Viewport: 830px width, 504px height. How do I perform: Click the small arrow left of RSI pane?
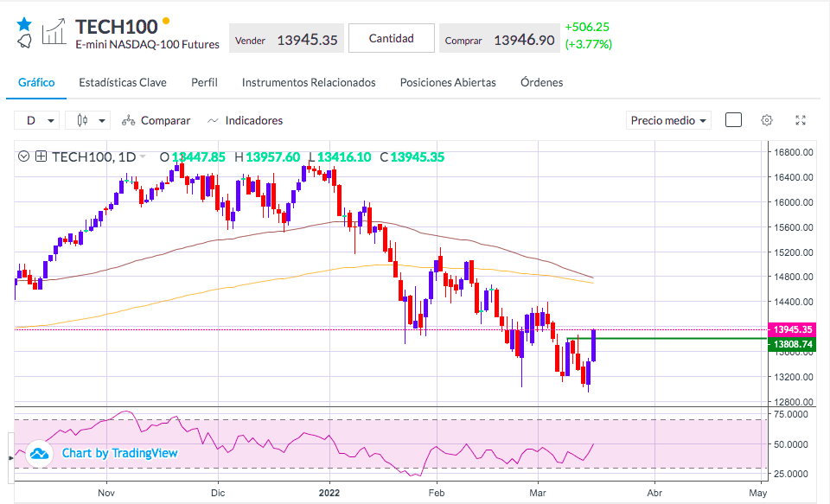click(11, 458)
